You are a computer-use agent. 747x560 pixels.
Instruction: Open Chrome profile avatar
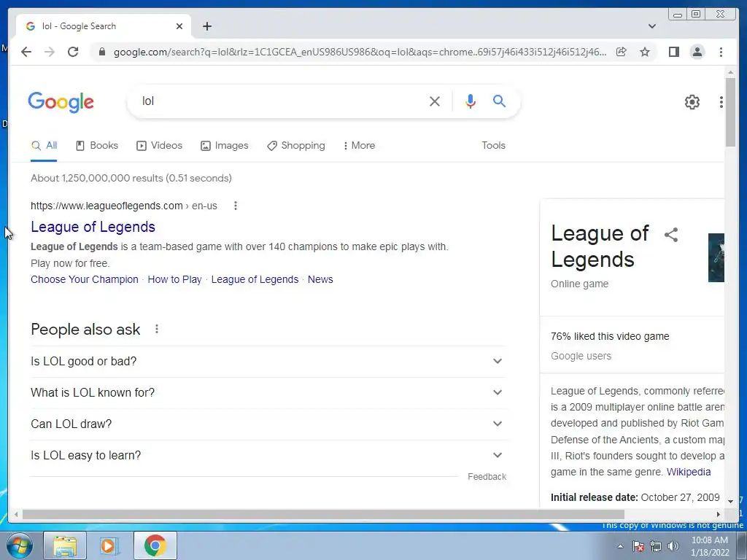tap(697, 52)
